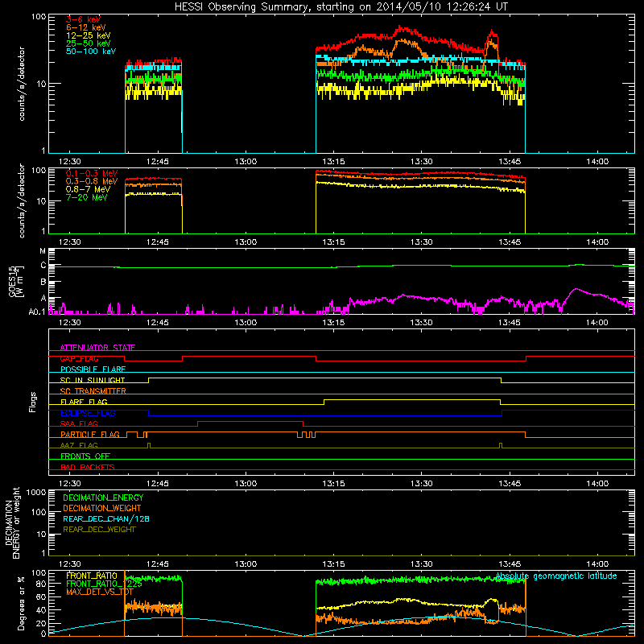
Task: Click the REAR_DEC_WEIGHT legend text
Action: coord(99,530)
